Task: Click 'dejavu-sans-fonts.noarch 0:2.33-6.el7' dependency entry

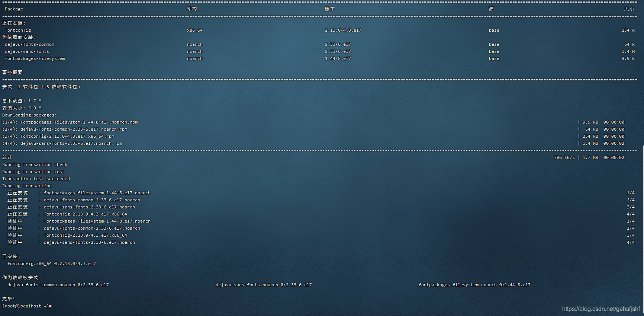Action: click(x=264, y=285)
